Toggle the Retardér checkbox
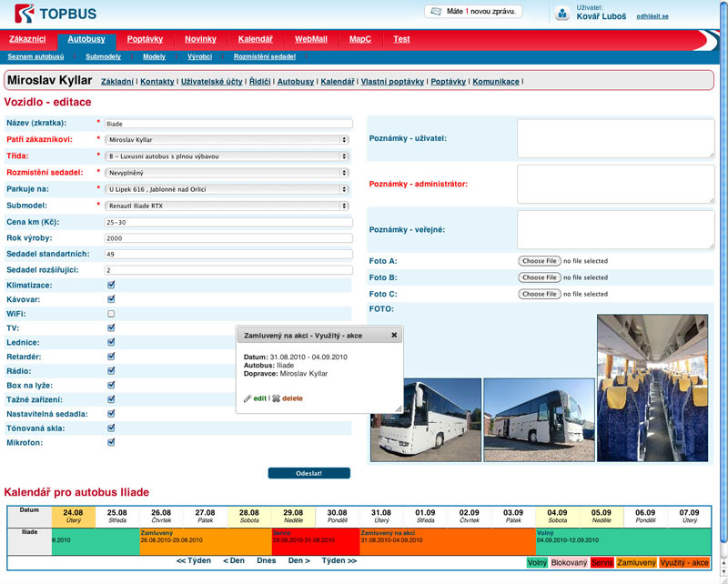Viewport: 728px width, 584px height. point(111,357)
